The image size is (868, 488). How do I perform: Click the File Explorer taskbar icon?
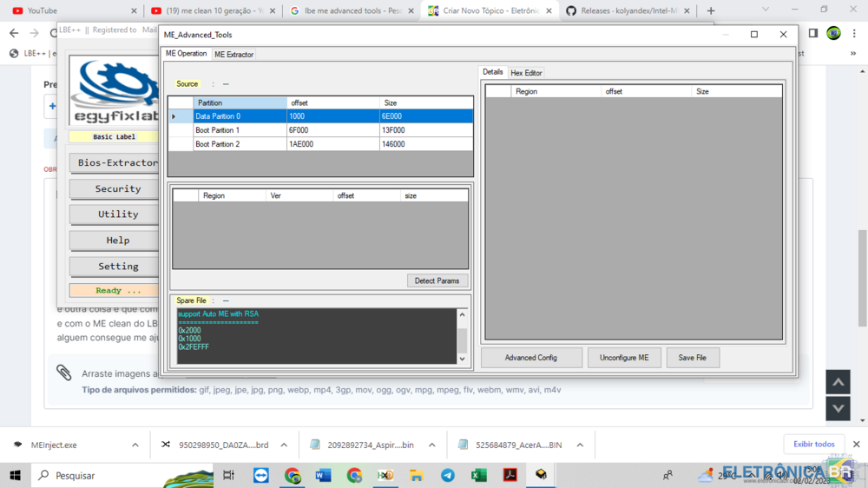pyautogui.click(x=417, y=475)
